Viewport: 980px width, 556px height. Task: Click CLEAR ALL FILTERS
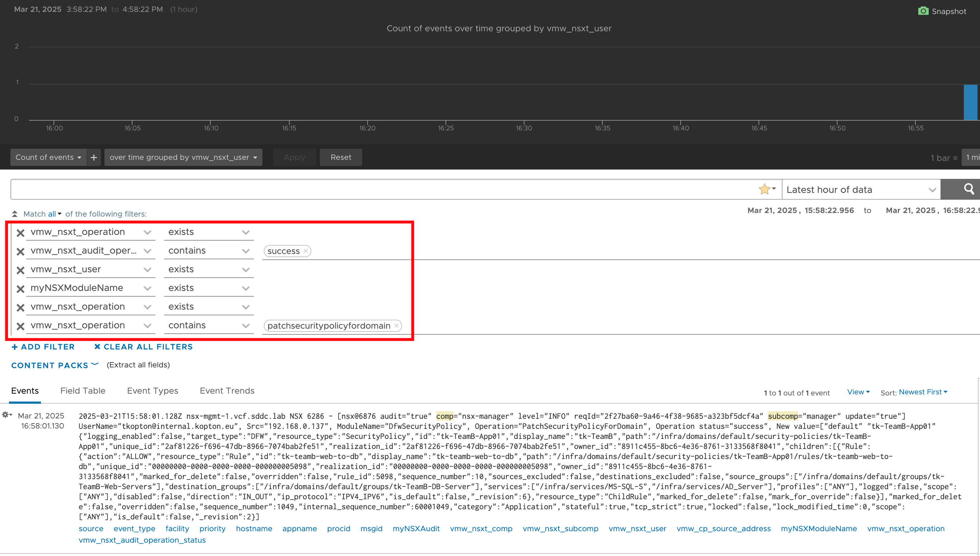(144, 347)
